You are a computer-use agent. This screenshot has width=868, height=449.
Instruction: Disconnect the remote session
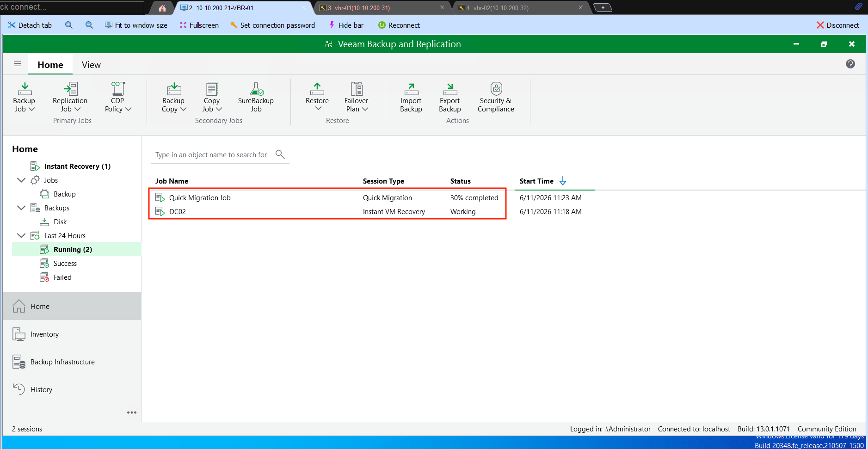(x=837, y=25)
